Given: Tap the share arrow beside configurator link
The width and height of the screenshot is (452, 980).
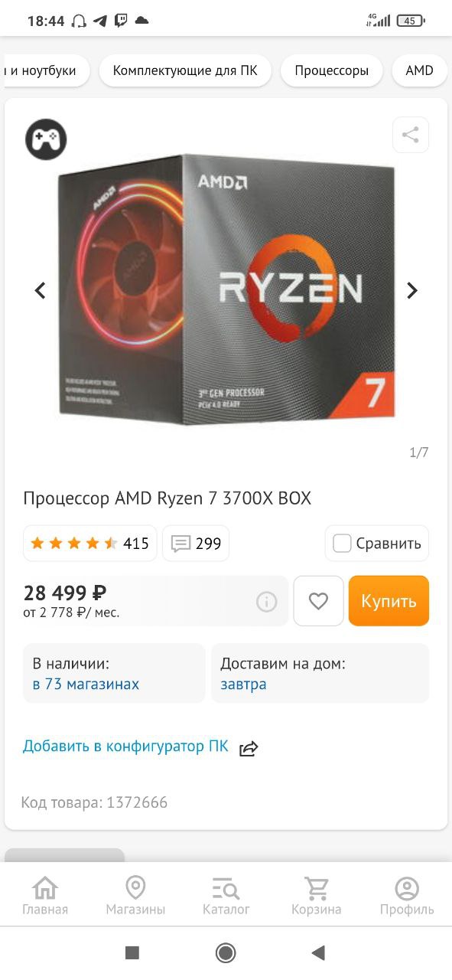Looking at the screenshot, I should [x=249, y=748].
